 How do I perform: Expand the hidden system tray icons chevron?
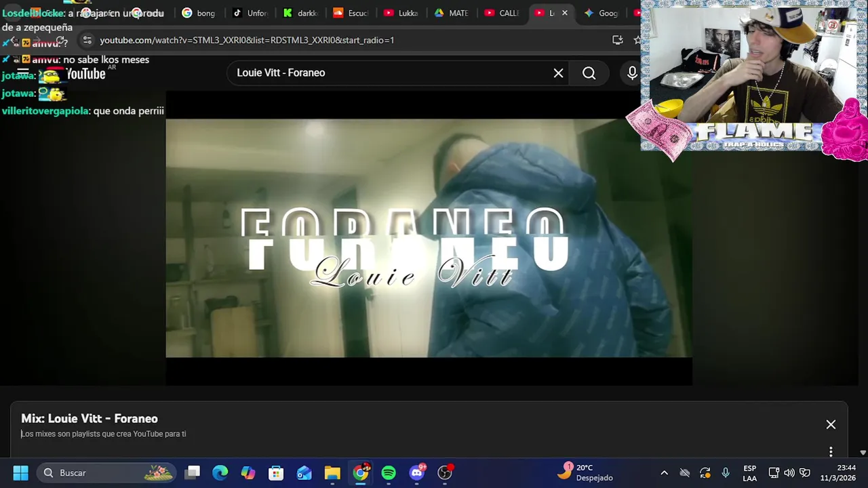point(664,472)
